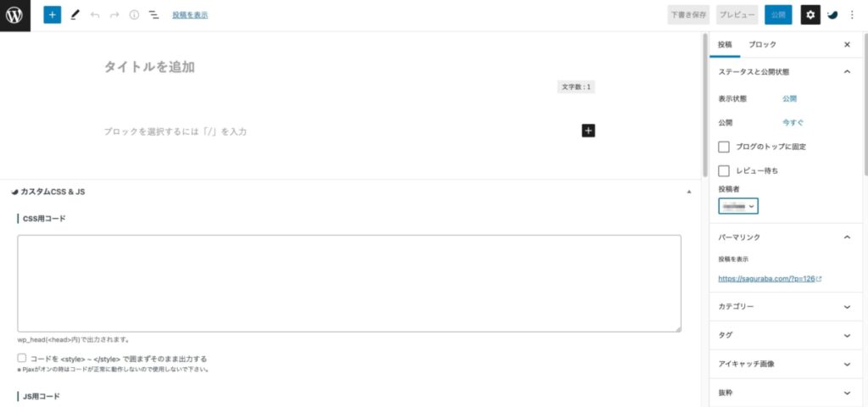Open the SWELL plugin icon in toolbar
Image resolution: width=868 pixels, height=407 pixels.
pyautogui.click(x=832, y=15)
